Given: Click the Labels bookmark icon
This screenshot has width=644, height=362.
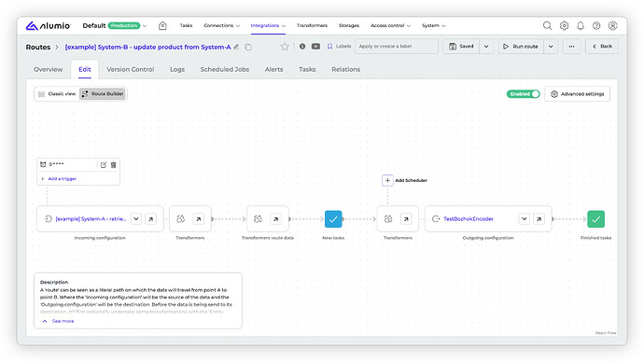Looking at the screenshot, I should tap(329, 47).
